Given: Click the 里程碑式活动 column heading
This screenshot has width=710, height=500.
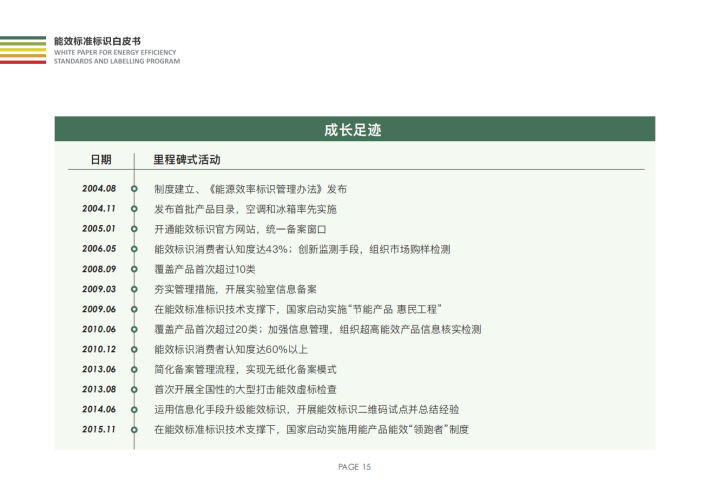Looking at the screenshot, I should (187, 159).
